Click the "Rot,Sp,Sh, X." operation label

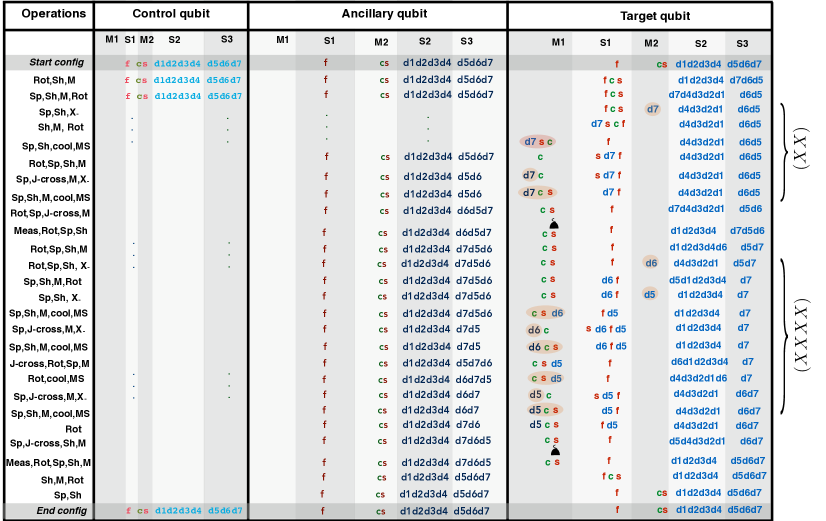point(58,266)
